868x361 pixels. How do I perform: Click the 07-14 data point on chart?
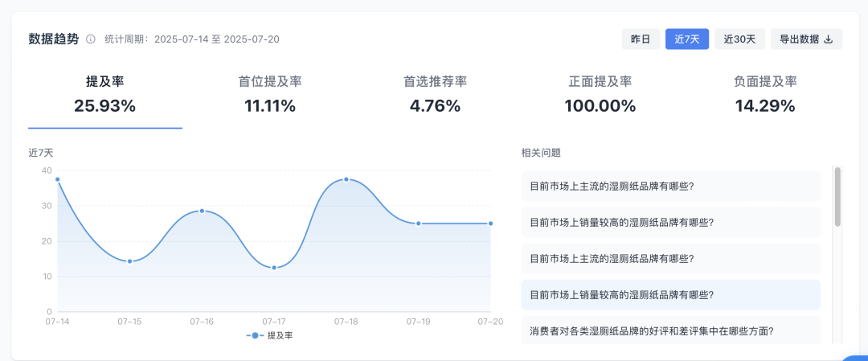[58, 179]
